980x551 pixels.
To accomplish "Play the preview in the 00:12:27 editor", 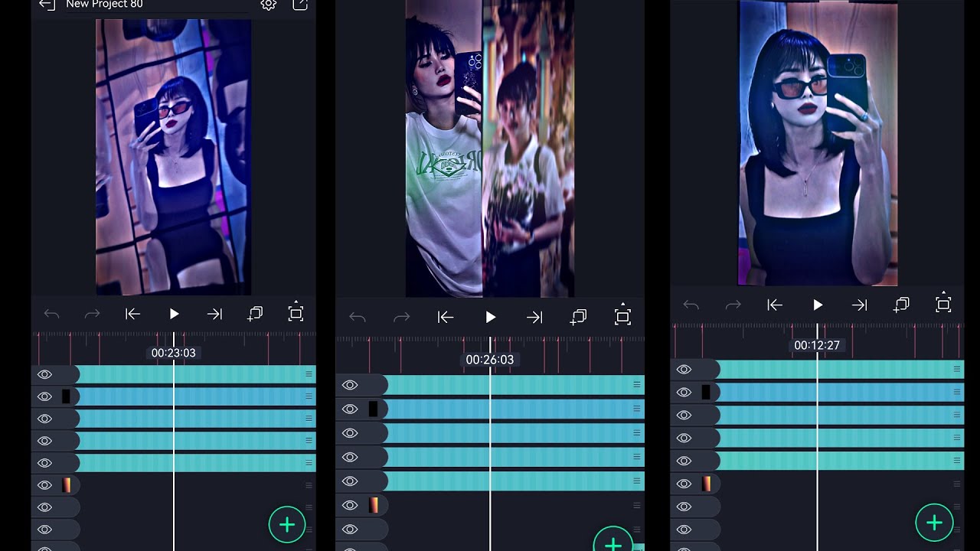I will 818,305.
